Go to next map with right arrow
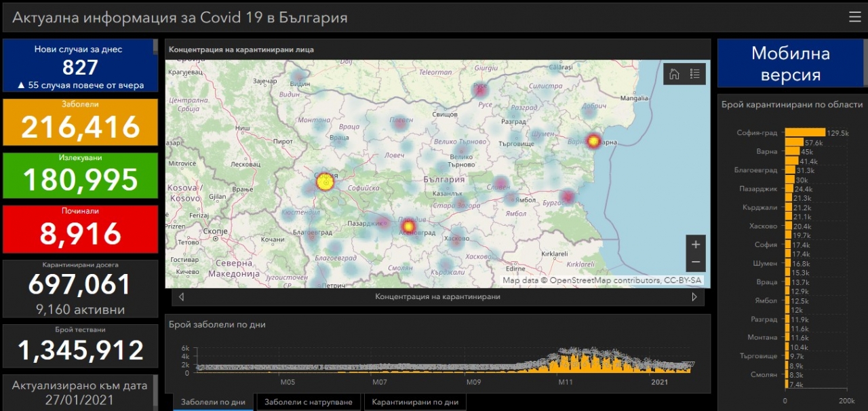The image size is (868, 411). coord(694,297)
